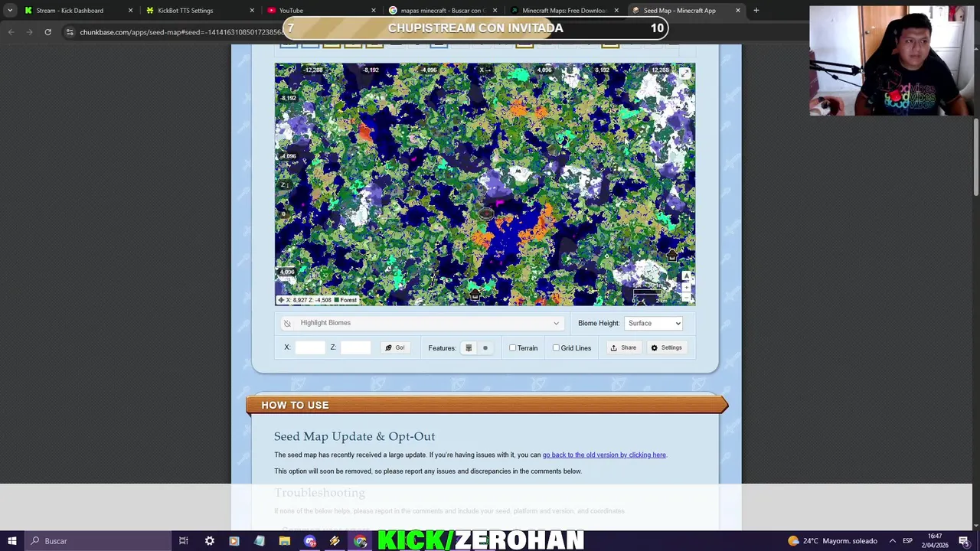Open the Biome Height Surface dropdown
The width and height of the screenshot is (980, 551).
tap(653, 323)
